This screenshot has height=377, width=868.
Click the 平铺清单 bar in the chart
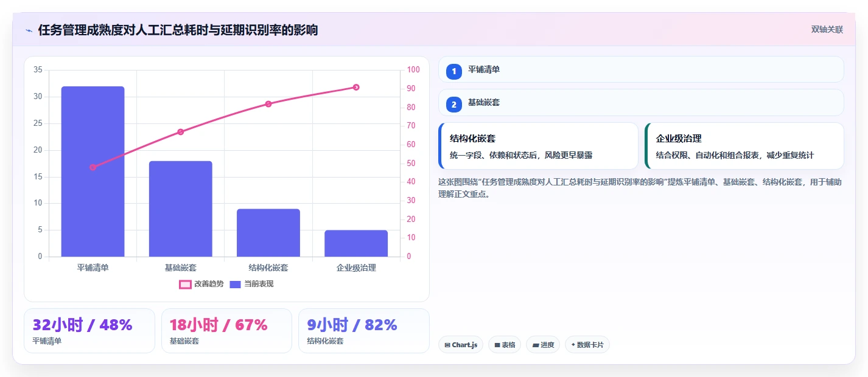(93, 171)
